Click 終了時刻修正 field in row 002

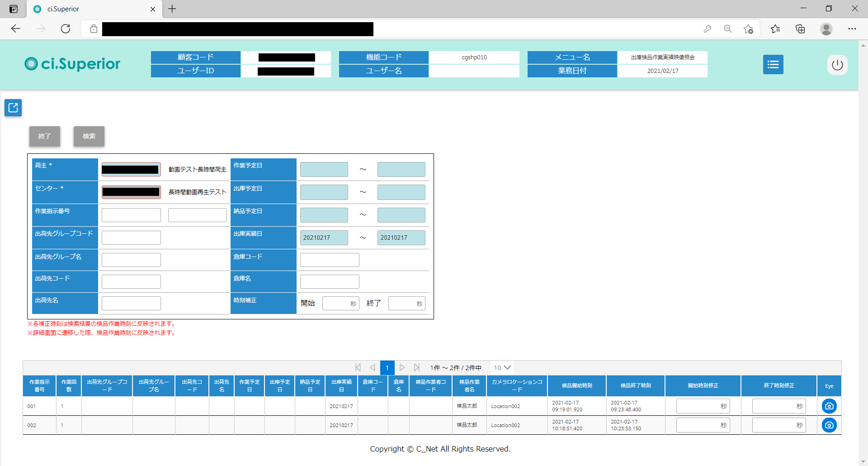coord(779,425)
